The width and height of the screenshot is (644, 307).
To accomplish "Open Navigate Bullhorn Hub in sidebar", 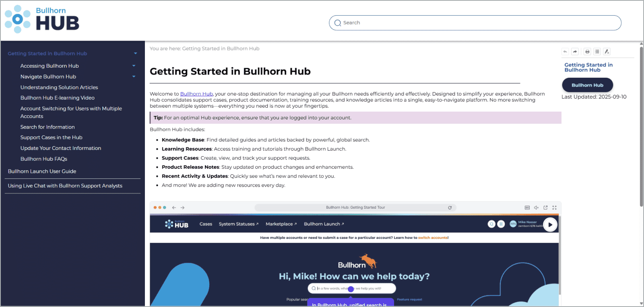I will 48,77.
